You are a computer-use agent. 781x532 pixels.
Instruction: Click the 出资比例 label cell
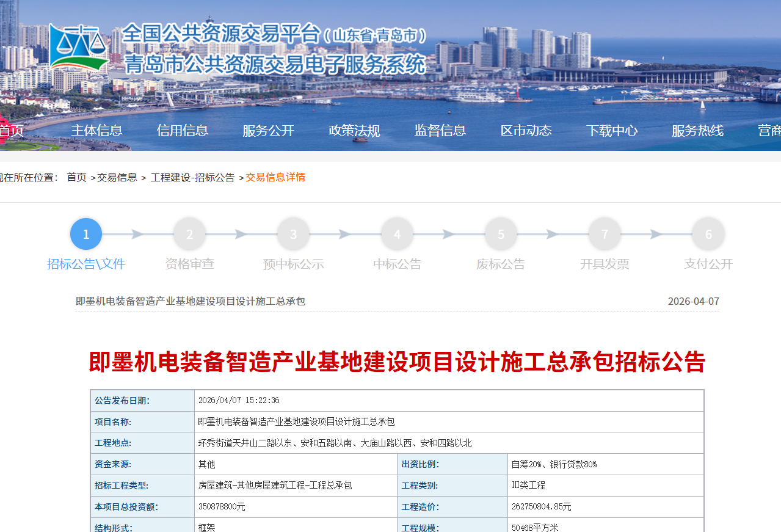coord(452,464)
